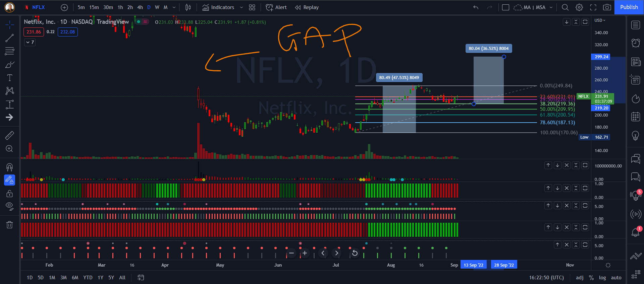Screen dimensions: 644x284
Task: Select the ruler measure tool
Action: tap(9, 135)
